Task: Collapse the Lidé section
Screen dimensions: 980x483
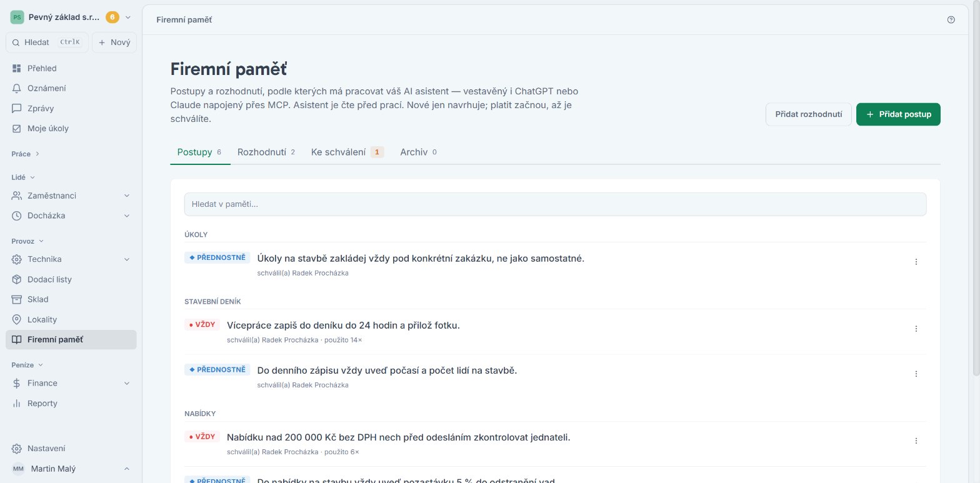Action: pos(23,177)
